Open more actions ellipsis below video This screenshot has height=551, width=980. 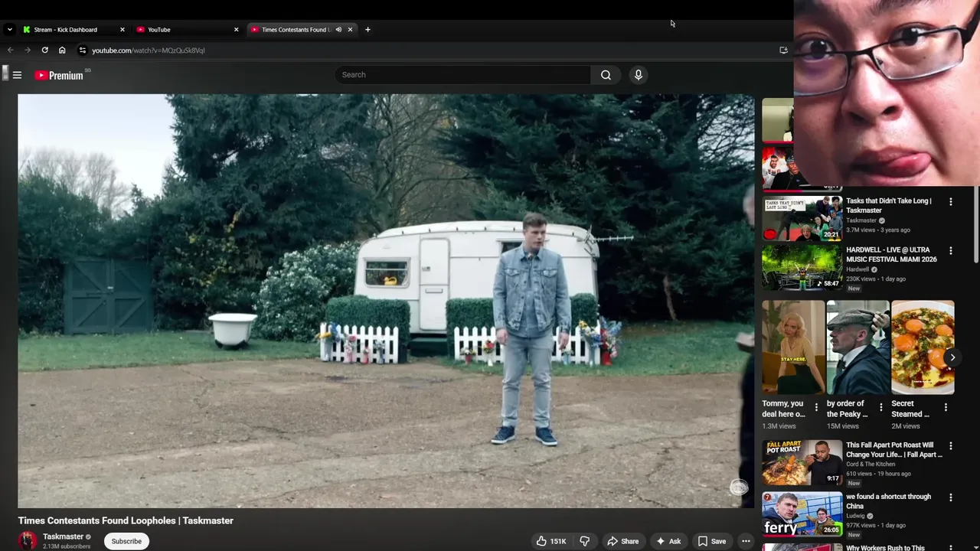pos(746,541)
